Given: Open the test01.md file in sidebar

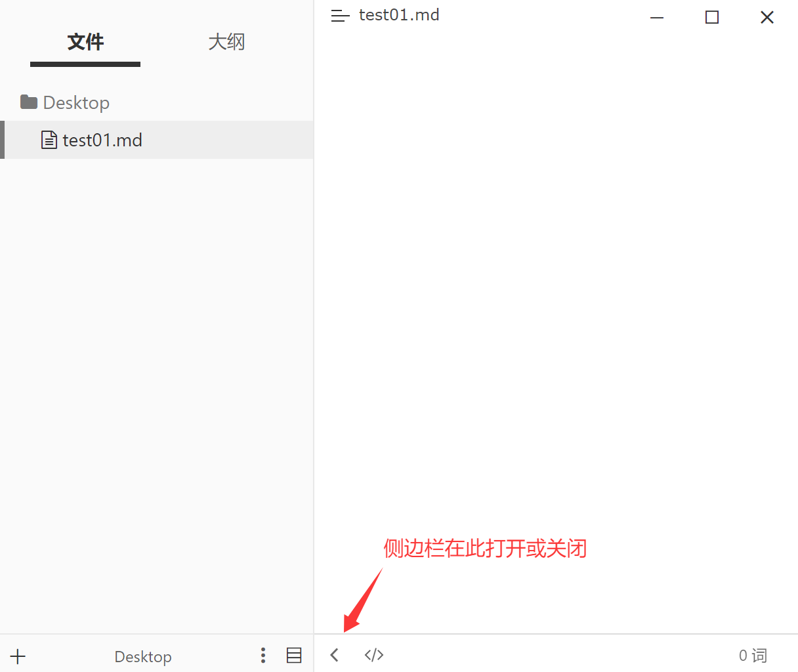Looking at the screenshot, I should (x=157, y=140).
